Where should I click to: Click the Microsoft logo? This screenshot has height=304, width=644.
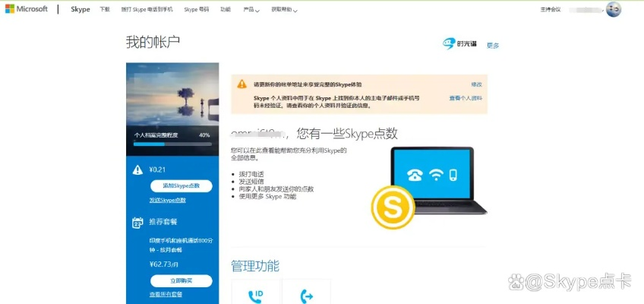[x=27, y=9]
